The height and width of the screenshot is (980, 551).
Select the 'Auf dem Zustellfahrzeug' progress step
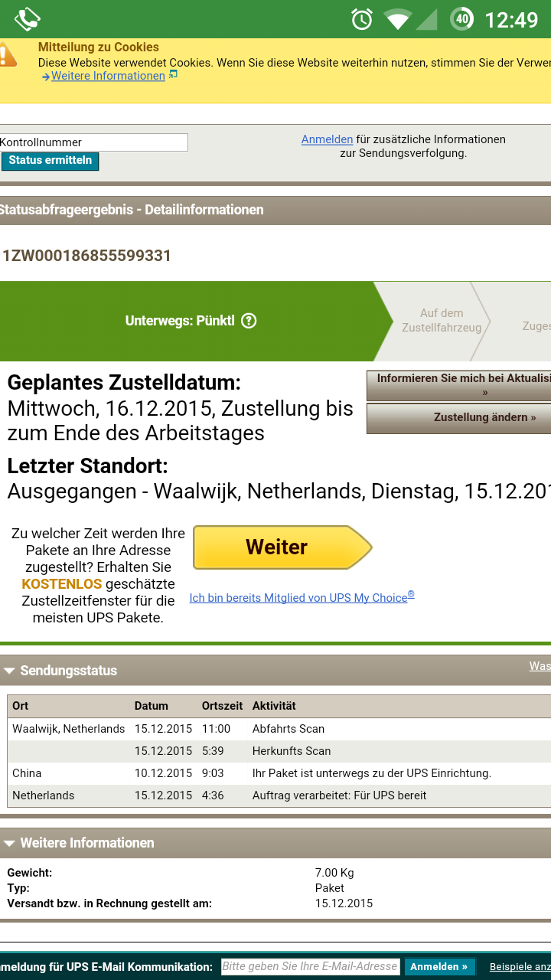point(442,321)
